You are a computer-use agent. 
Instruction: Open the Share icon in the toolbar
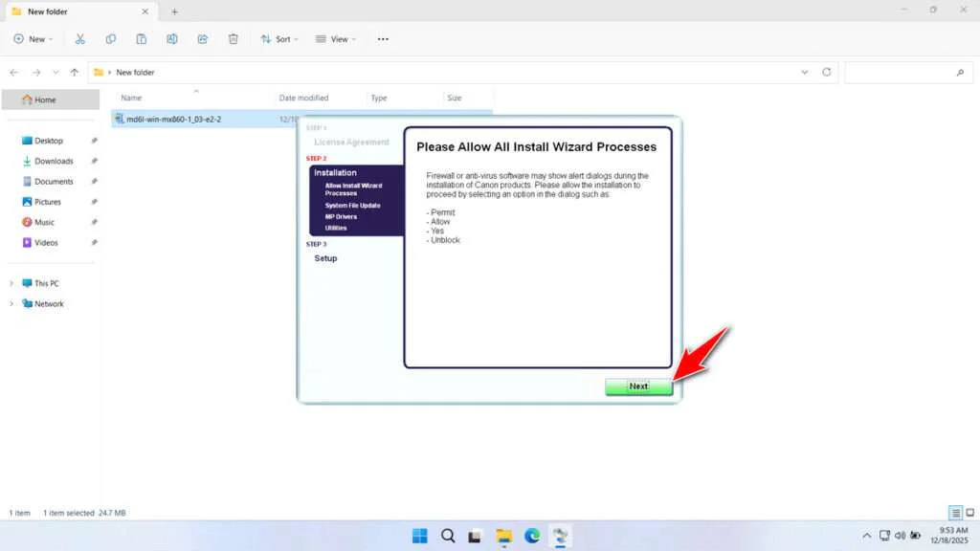tap(202, 38)
